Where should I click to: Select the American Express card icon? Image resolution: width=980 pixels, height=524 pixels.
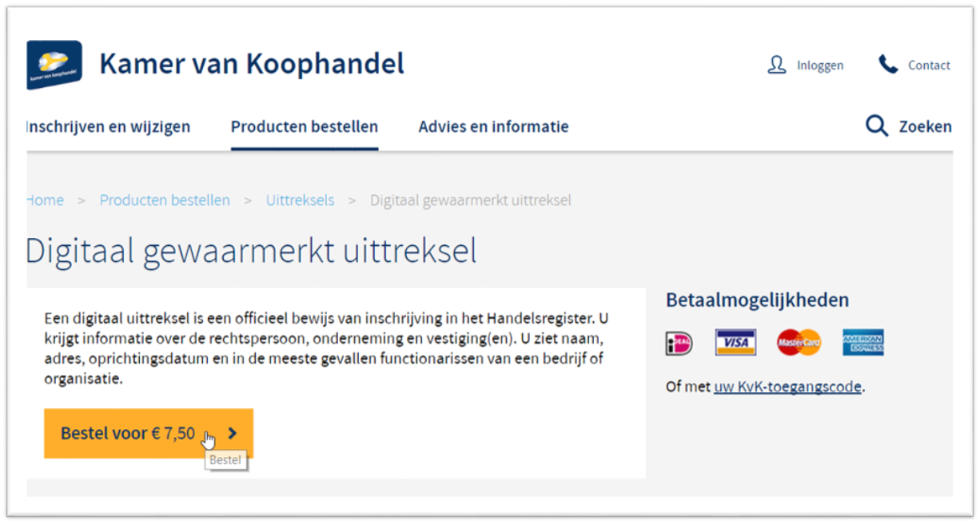[x=862, y=343]
